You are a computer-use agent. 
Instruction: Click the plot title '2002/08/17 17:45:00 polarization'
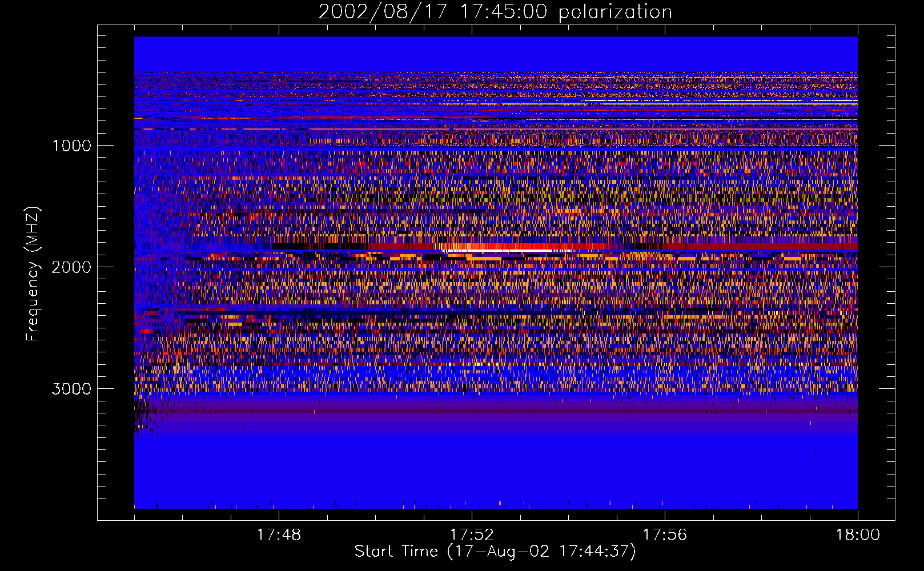click(495, 11)
